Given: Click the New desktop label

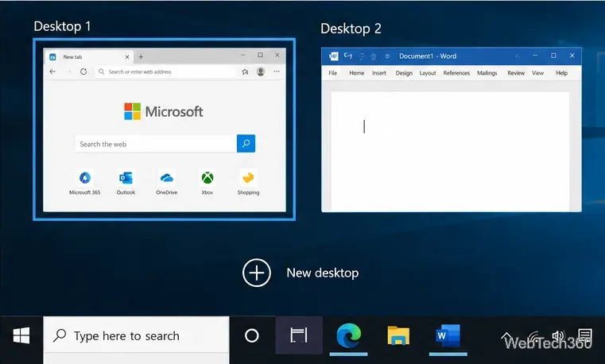Looking at the screenshot, I should click(x=323, y=273).
